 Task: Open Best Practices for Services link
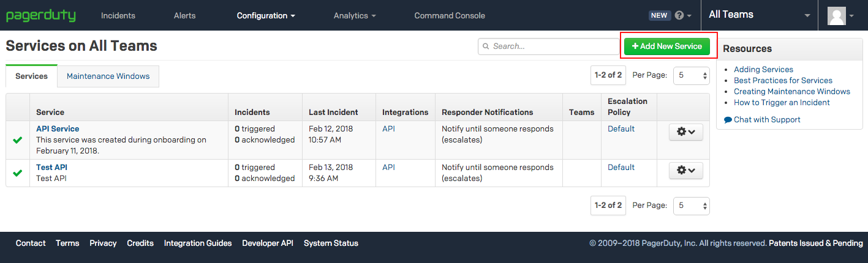click(x=783, y=80)
